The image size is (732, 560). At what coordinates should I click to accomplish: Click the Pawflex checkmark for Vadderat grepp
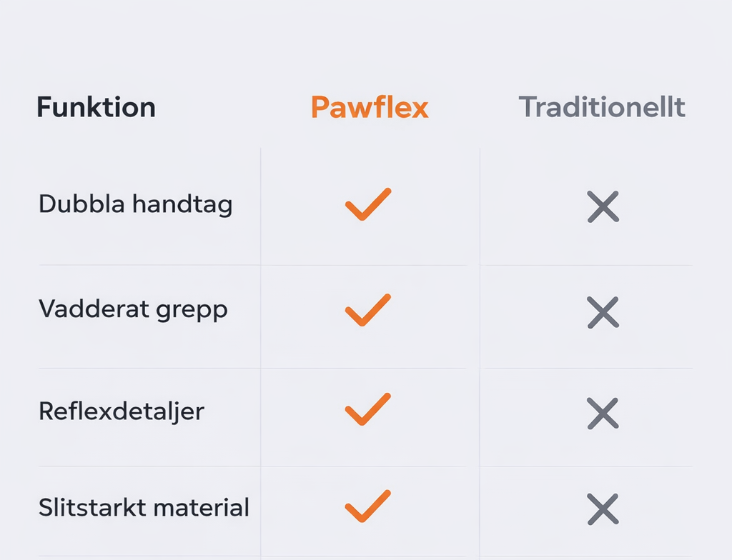coord(367,310)
